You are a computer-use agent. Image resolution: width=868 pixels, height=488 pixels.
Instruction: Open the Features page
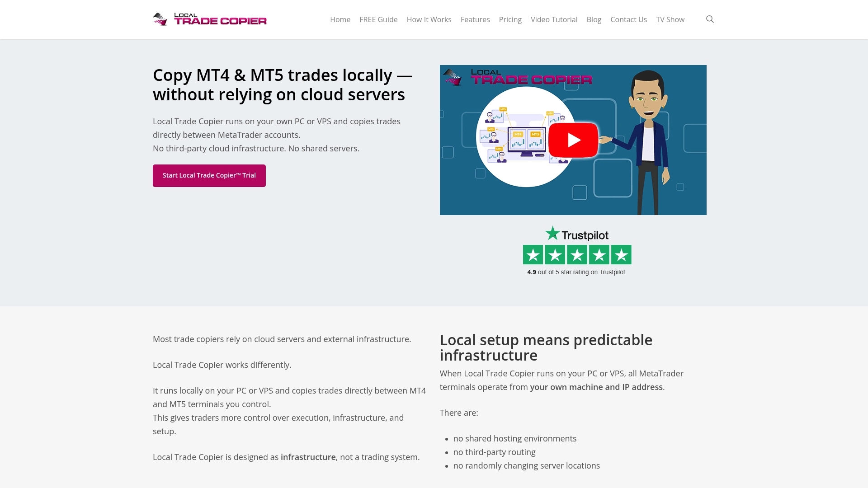[475, 19]
